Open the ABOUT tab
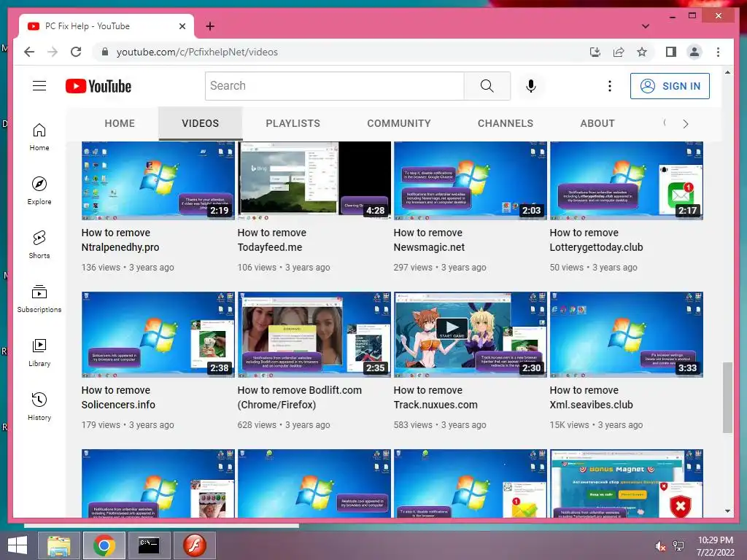Viewport: 747px width, 560px height. pyautogui.click(x=597, y=123)
